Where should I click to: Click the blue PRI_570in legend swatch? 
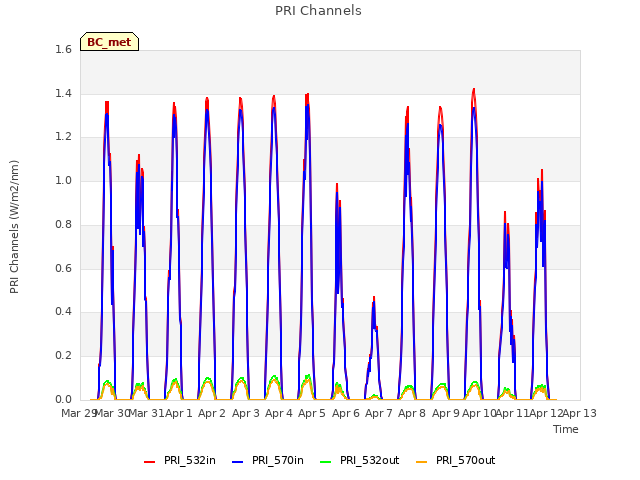[238, 462]
